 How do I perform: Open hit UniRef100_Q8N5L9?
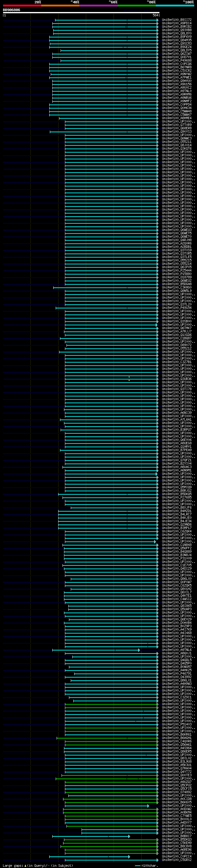click(x=176, y=291)
